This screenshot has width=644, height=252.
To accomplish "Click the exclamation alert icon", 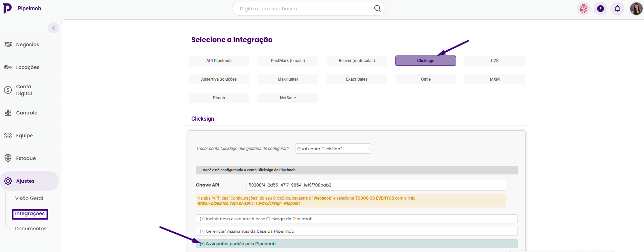I will point(601,9).
